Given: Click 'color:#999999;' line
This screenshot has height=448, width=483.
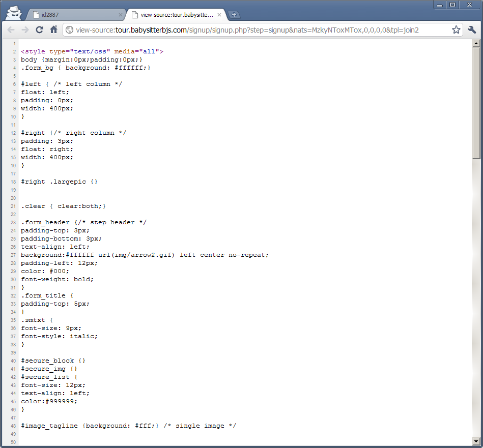Looking at the screenshot, I should tap(49, 401).
